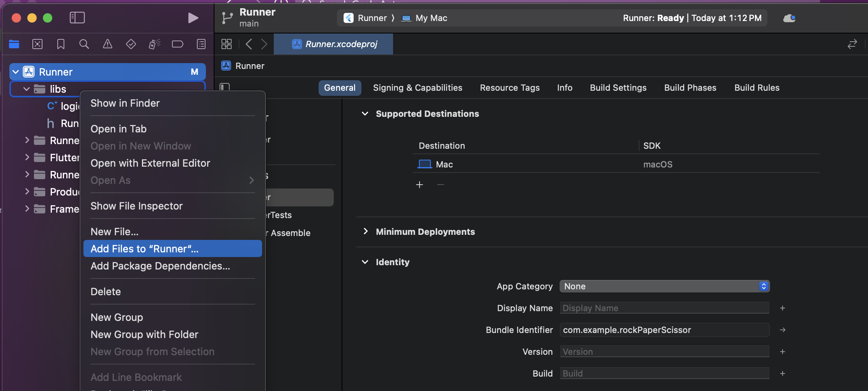
Task: Click the Bundle Identifier field
Action: point(664,330)
